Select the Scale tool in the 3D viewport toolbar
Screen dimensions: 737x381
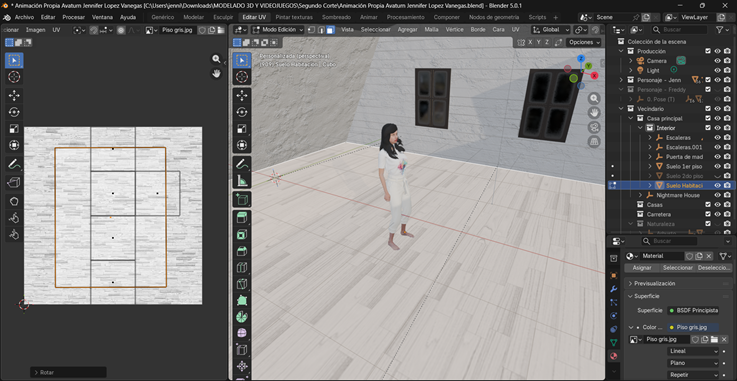(242, 129)
